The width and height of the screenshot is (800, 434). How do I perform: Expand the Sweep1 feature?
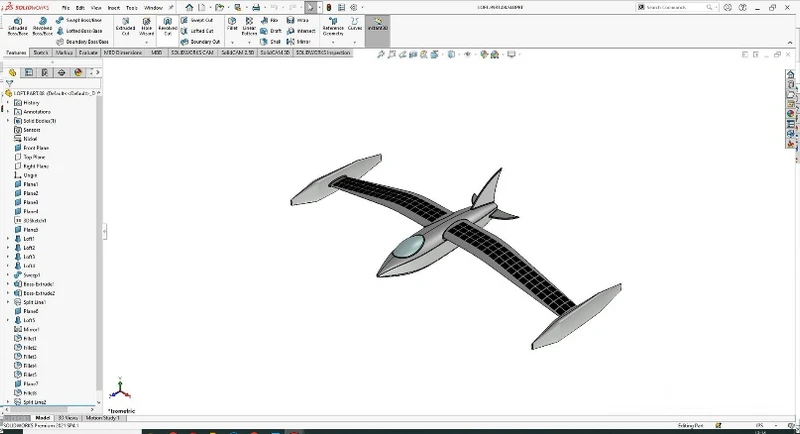(8, 275)
